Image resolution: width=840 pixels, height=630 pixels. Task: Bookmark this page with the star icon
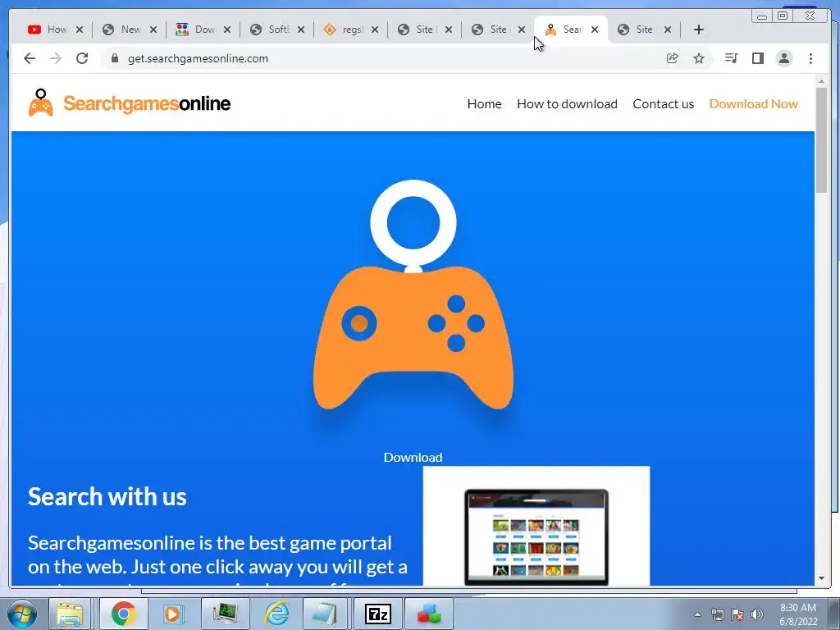click(x=699, y=58)
